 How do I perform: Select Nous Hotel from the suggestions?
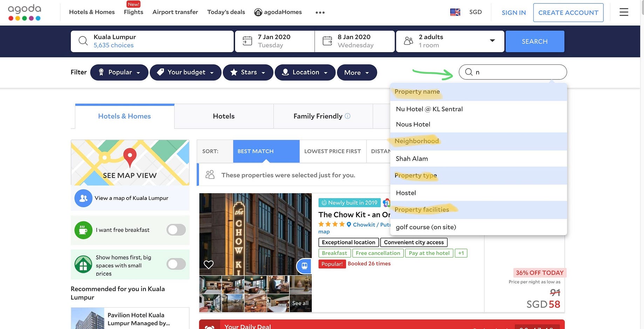pos(413,124)
